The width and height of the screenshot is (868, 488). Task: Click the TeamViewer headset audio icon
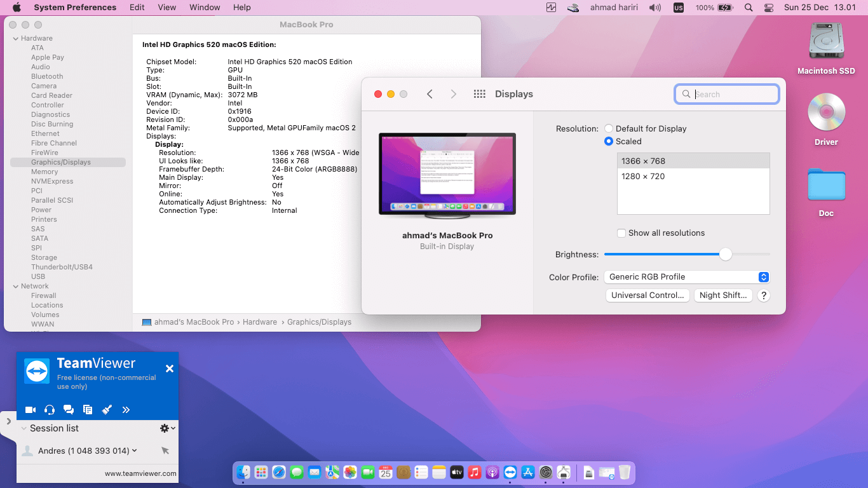tap(50, 410)
